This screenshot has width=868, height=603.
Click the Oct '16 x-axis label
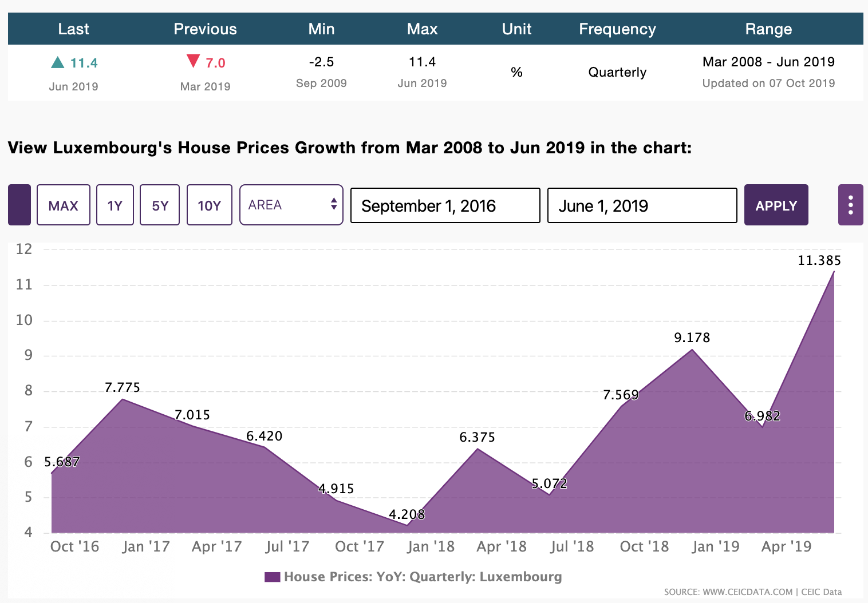(x=74, y=546)
